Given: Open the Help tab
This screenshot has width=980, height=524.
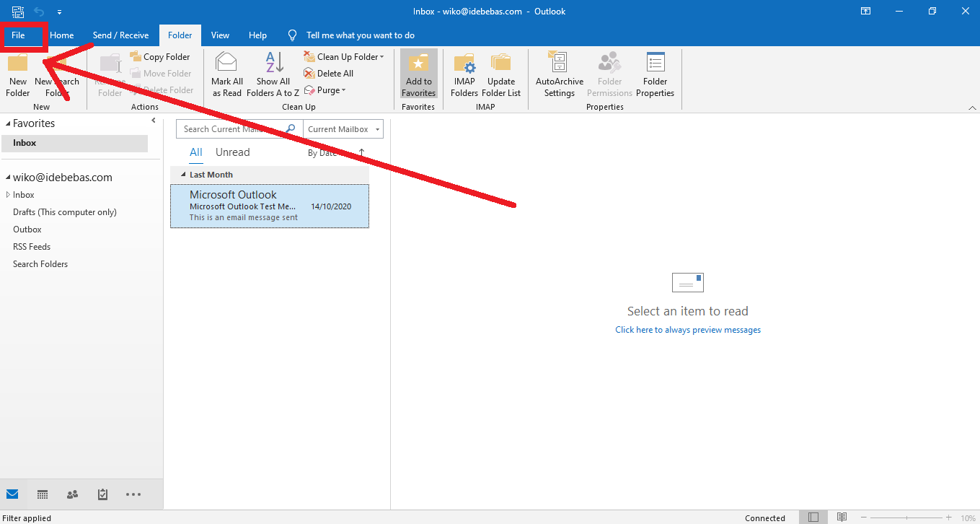Looking at the screenshot, I should [x=257, y=35].
